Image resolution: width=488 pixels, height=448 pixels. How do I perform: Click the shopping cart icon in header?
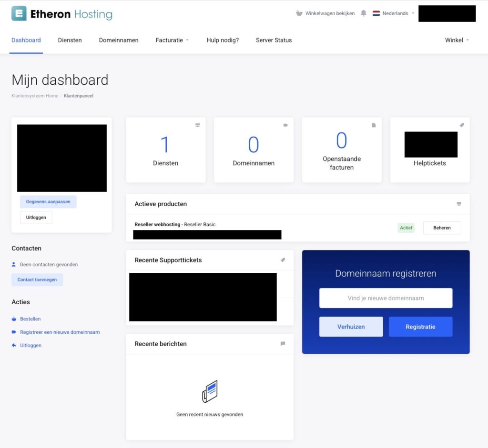coord(299,13)
